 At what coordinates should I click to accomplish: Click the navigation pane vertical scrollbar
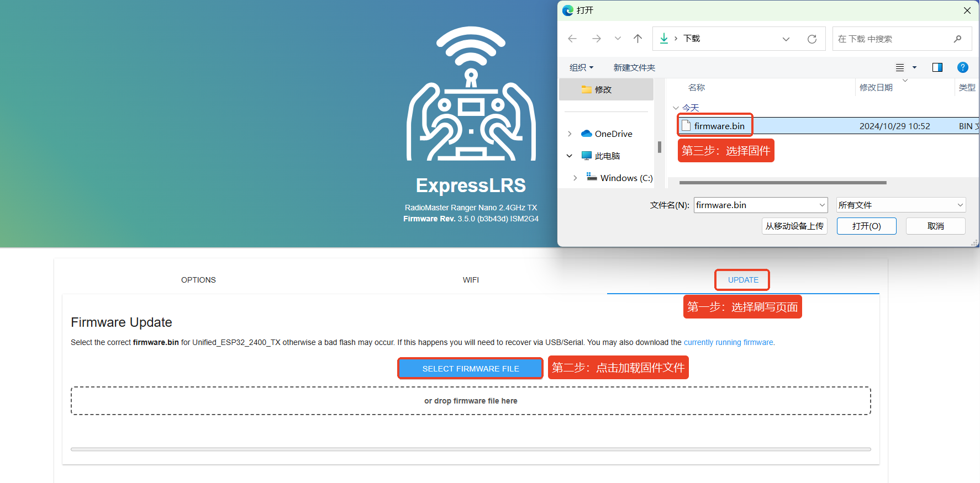pos(659,147)
